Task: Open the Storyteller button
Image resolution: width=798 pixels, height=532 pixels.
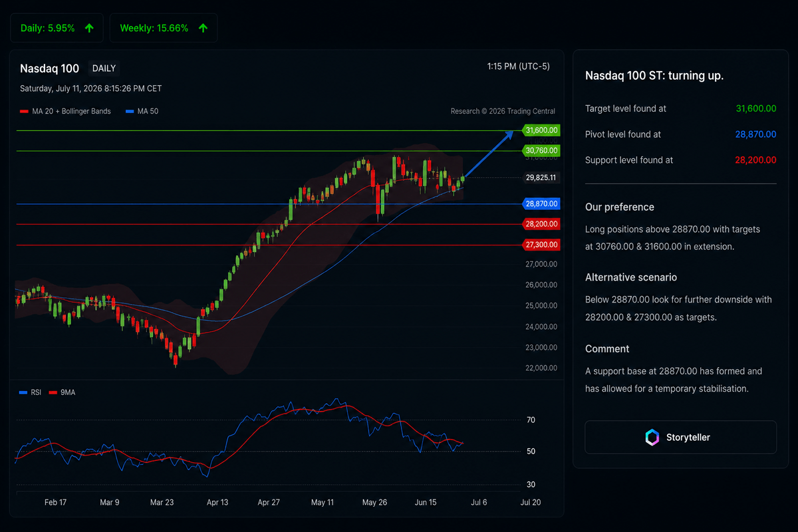Action: (681, 437)
